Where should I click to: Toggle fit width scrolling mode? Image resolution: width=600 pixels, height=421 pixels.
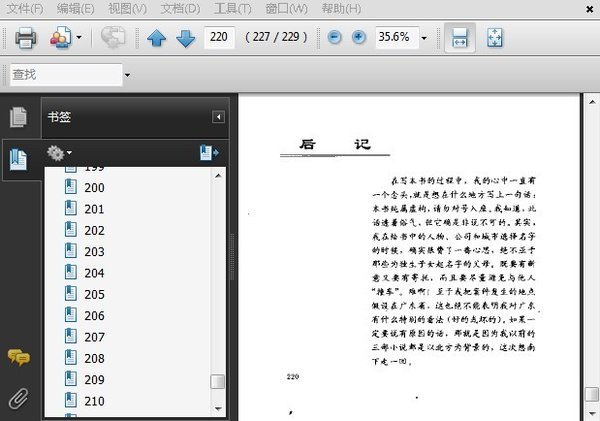pyautogui.click(x=460, y=38)
